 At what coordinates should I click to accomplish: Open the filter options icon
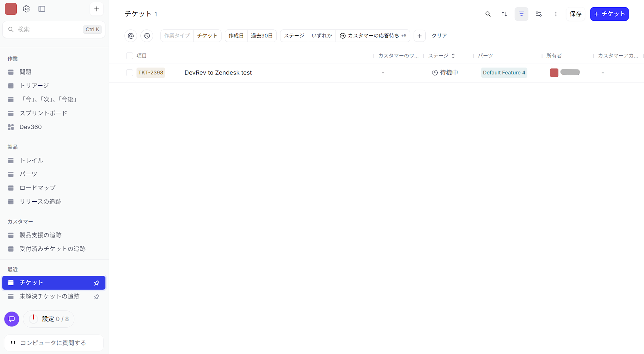tap(521, 14)
